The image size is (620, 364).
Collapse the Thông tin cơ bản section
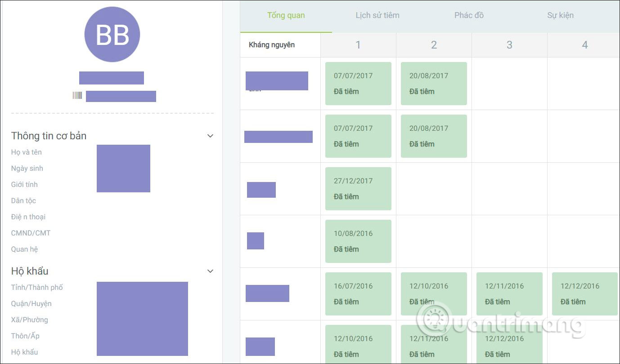(x=210, y=136)
